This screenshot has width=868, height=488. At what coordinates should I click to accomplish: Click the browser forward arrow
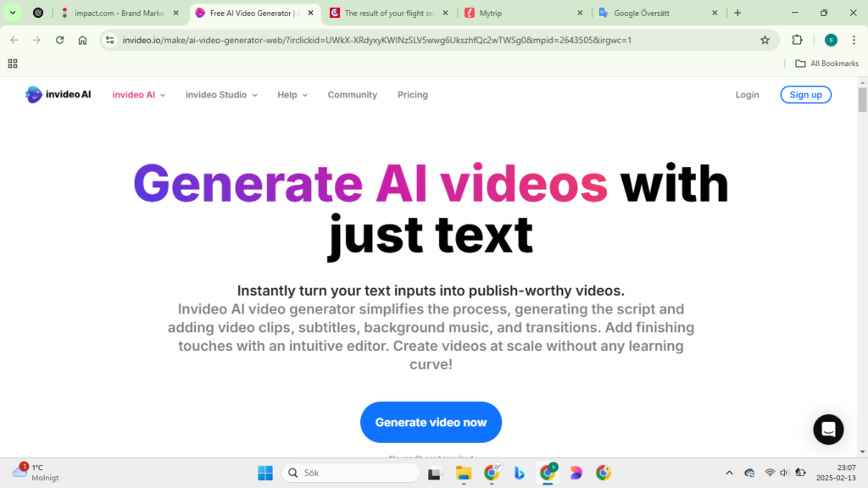[x=36, y=40]
